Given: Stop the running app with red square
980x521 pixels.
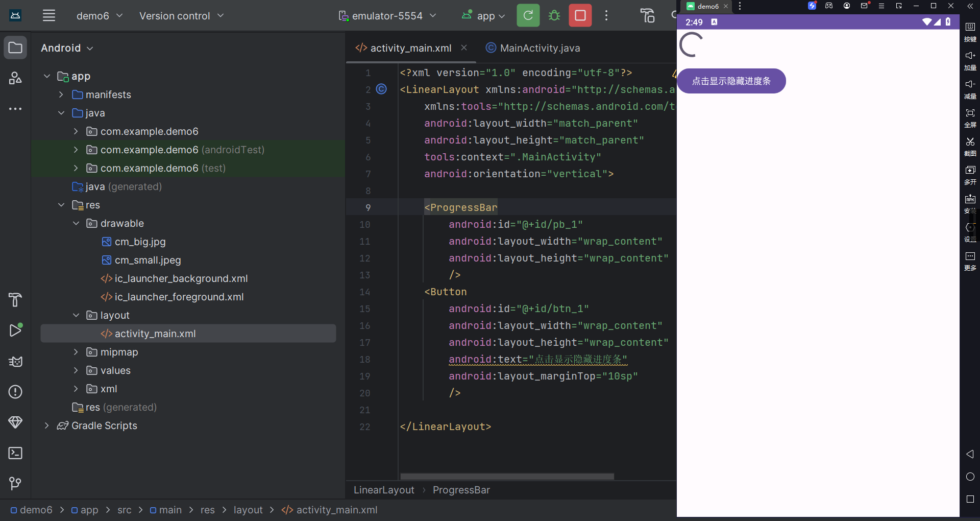Looking at the screenshot, I should 580,15.
